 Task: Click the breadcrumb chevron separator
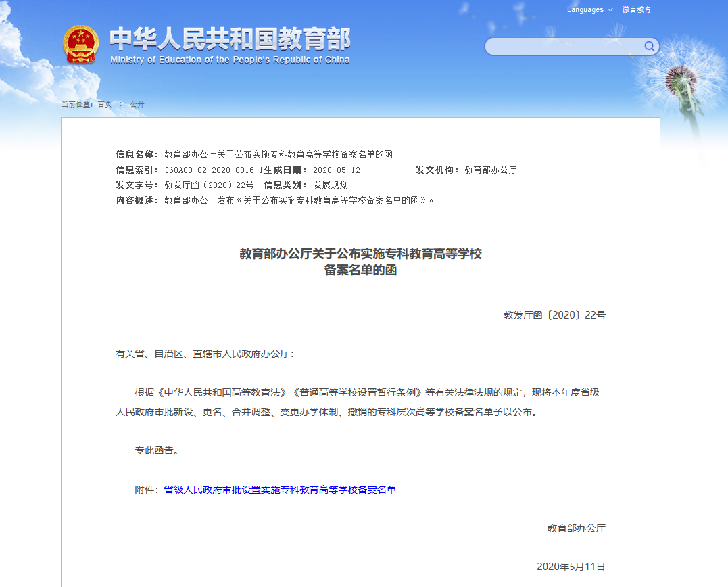[121, 104]
